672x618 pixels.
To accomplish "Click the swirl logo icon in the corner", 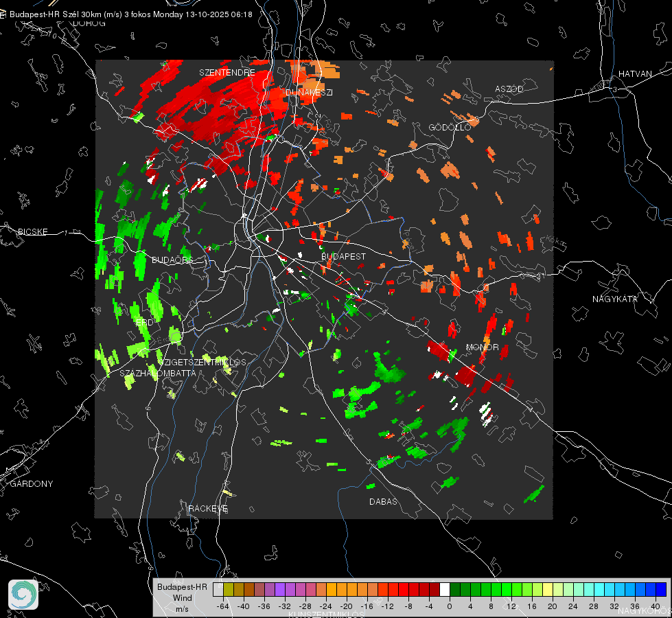I will pyautogui.click(x=23, y=595).
